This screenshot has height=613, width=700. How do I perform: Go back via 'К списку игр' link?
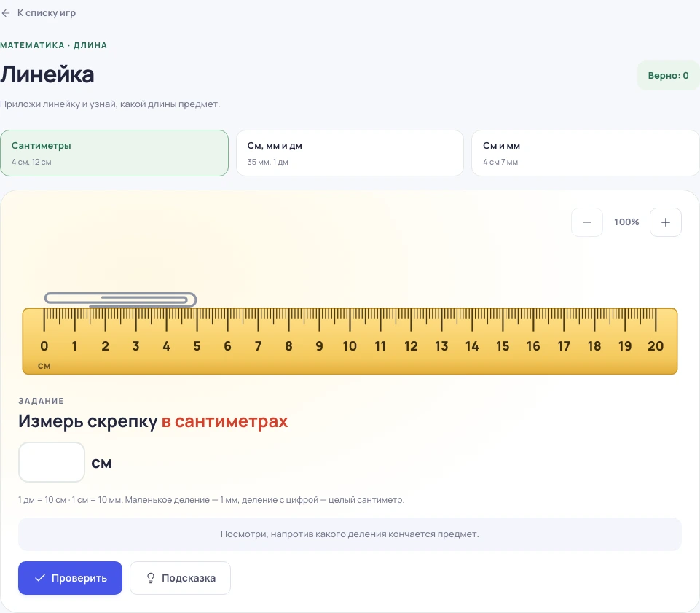(39, 13)
